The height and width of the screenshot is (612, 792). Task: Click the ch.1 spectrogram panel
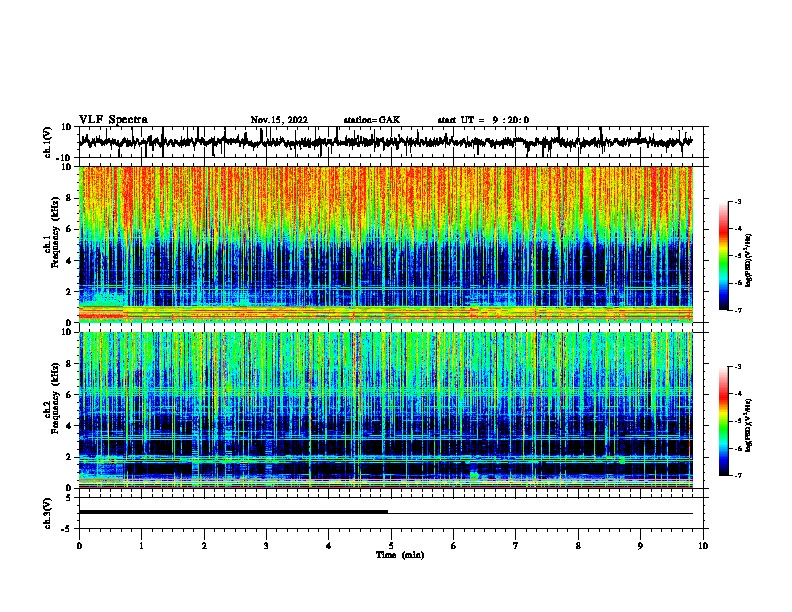386,244
